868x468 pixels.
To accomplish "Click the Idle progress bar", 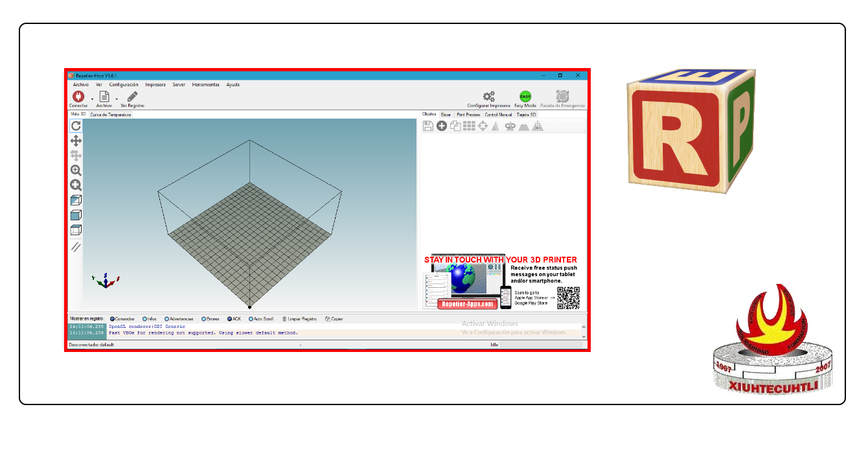I will (x=541, y=345).
